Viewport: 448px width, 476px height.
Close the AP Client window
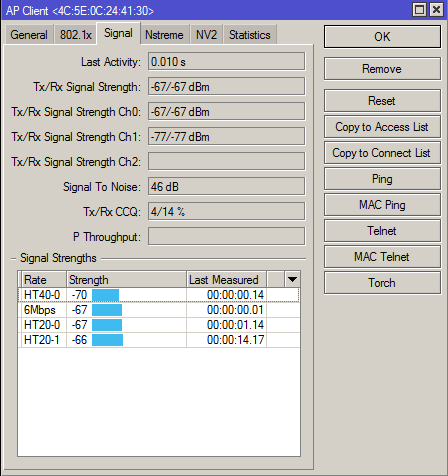click(436, 10)
